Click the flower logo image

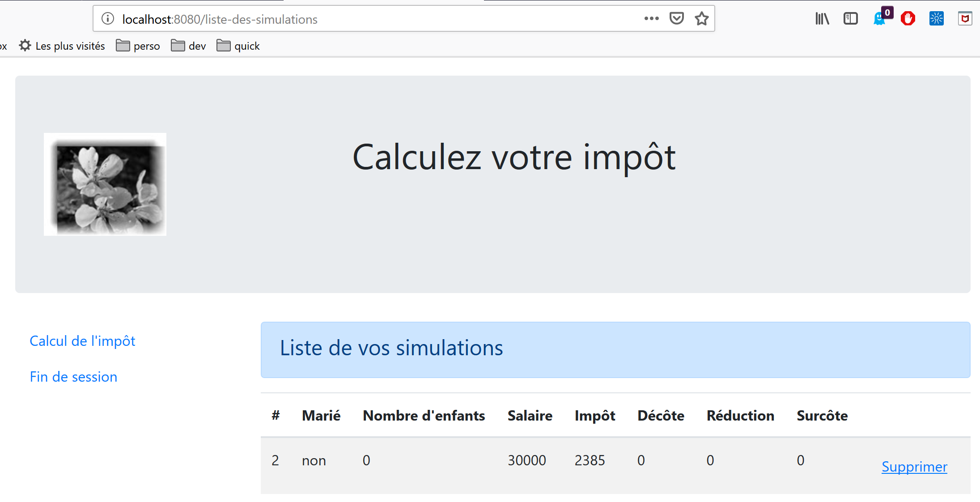coord(105,184)
